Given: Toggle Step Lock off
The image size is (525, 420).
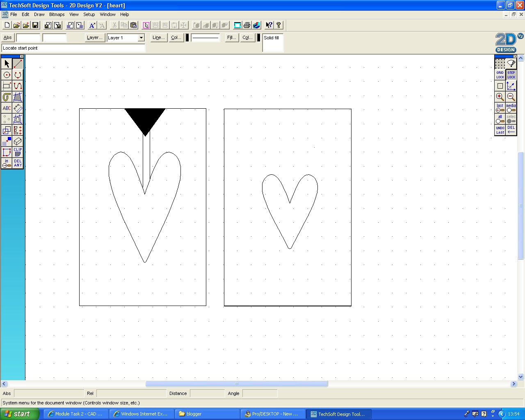Looking at the screenshot, I should [x=511, y=75].
